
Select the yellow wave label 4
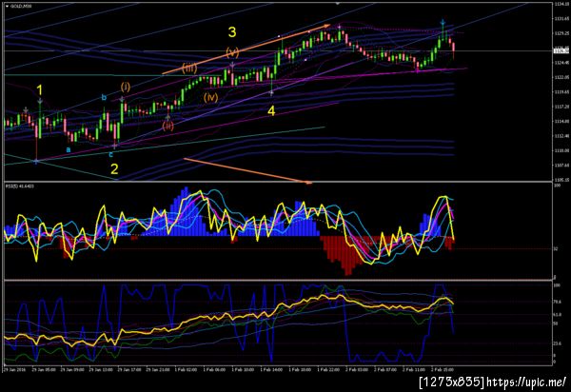(x=271, y=111)
